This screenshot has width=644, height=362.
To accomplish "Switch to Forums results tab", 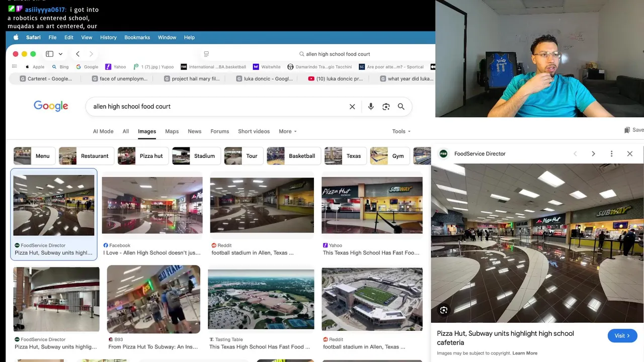I will (x=220, y=131).
